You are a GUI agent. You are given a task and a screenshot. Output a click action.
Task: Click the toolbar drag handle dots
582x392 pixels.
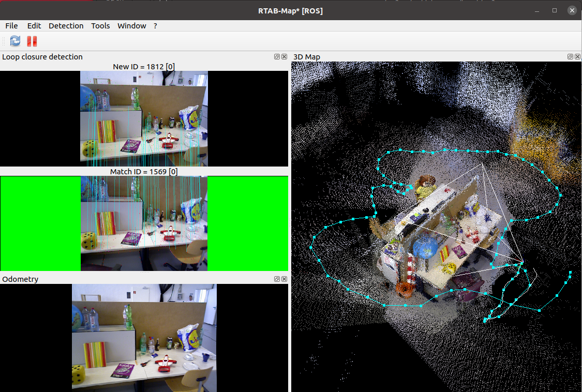click(4, 41)
